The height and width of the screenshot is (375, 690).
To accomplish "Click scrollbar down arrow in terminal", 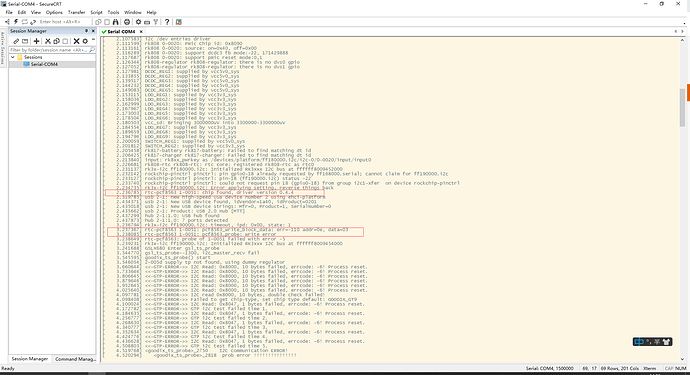I will click(x=683, y=359).
